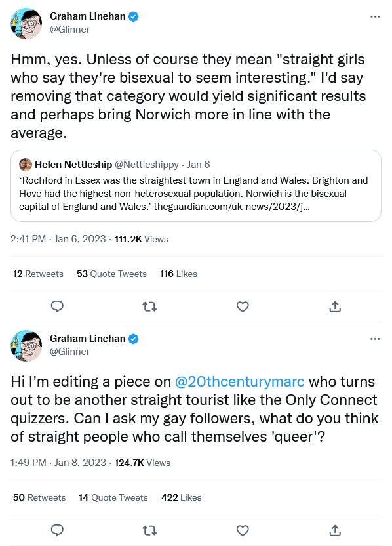The image size is (392, 546).
Task: Retweet the second tweet
Action: click(149, 530)
